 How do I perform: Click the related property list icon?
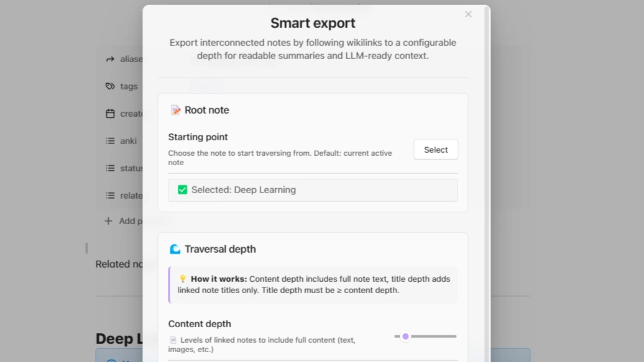pos(109,195)
